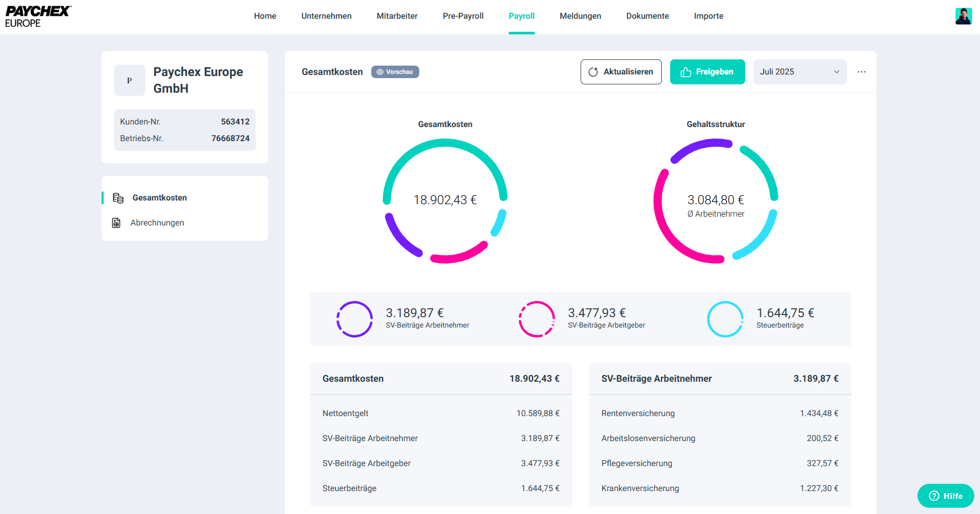Click the Gehaltsstruktur donut chart
The height and width of the screenshot is (514, 980).
(x=715, y=200)
